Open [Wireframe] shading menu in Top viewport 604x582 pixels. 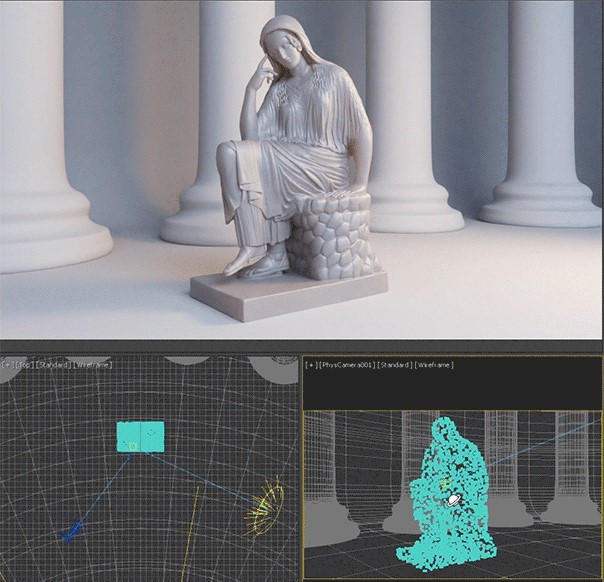93,365
